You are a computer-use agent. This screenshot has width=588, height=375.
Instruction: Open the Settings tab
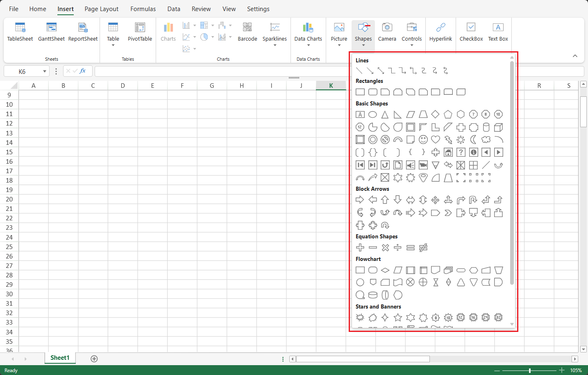coord(258,9)
